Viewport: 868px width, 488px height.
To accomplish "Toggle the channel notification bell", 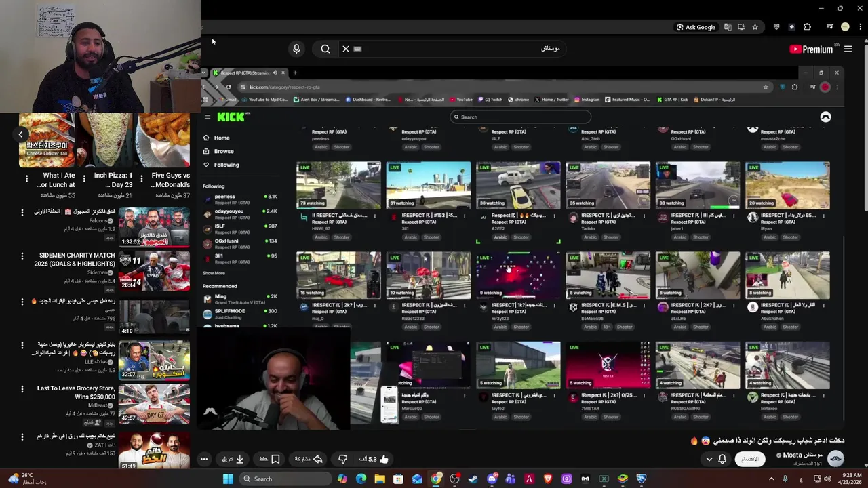I will click(x=722, y=459).
